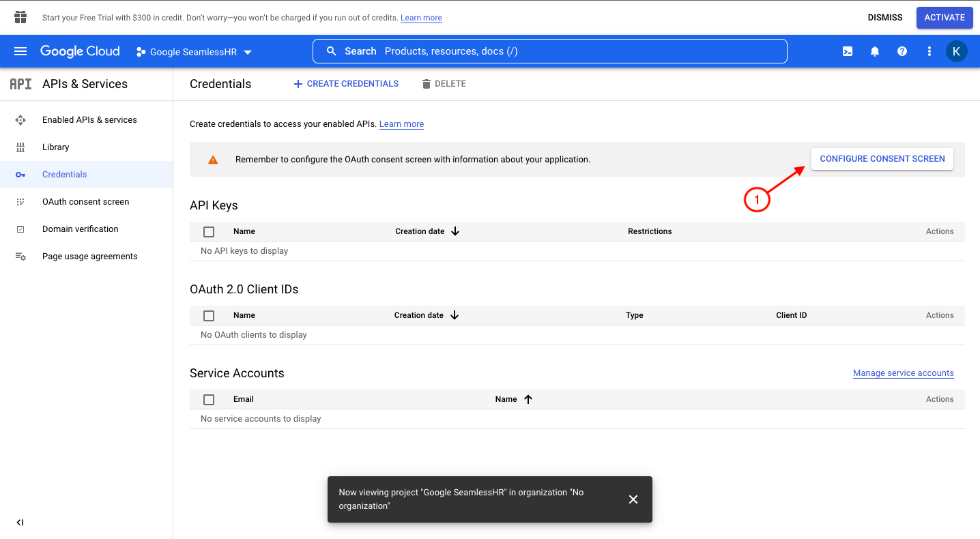Select all API Keys checkbox
Viewport: 980px width, 539px height.
209,232
